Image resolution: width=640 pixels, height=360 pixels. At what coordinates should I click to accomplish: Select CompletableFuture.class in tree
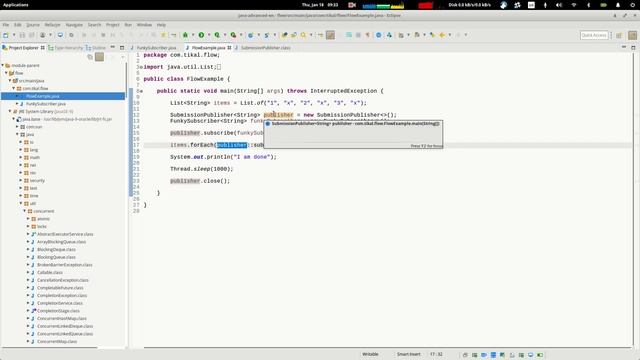click(60, 288)
